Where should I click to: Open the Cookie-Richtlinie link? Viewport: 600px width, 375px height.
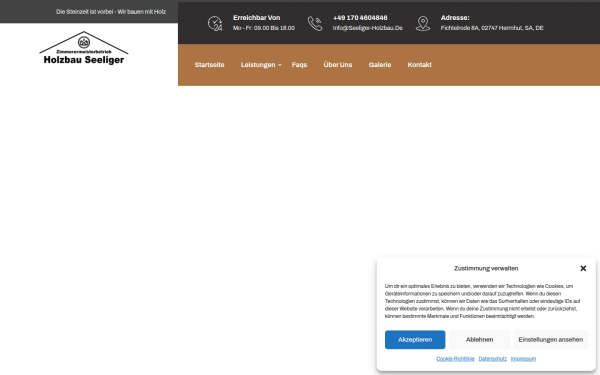(455, 359)
